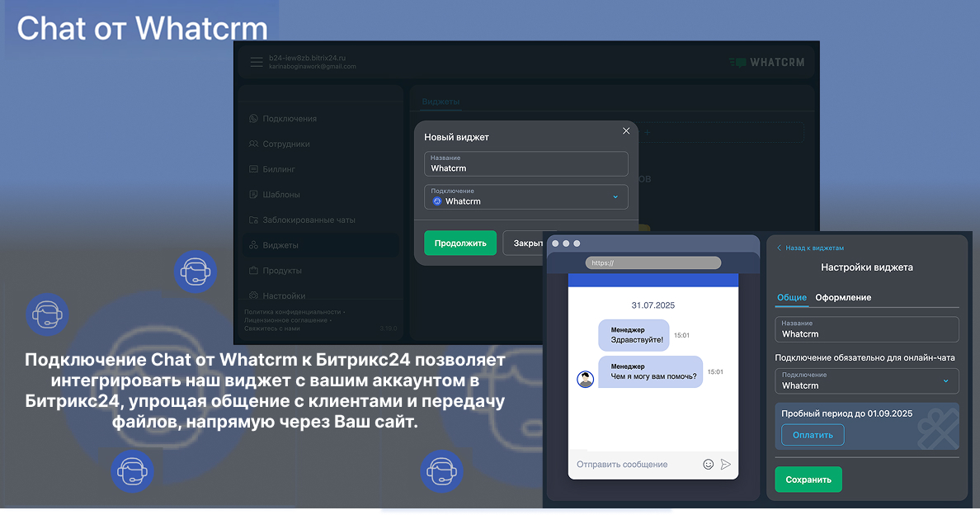The image size is (980, 515).
Task: Click the green Сохранить button
Action: 808,480
